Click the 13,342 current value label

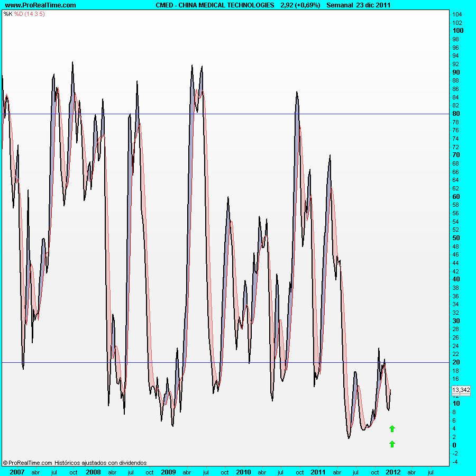click(461, 390)
